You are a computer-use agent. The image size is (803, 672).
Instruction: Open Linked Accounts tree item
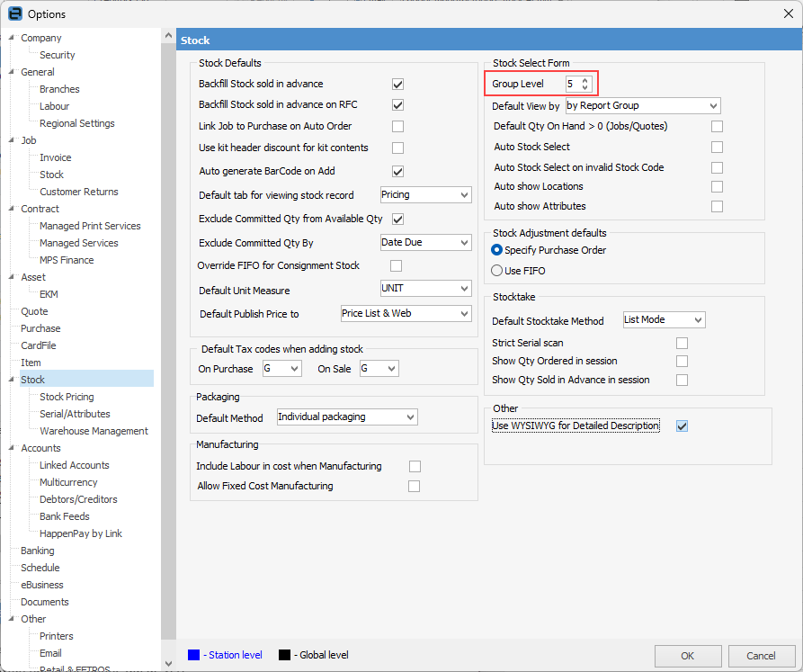point(75,465)
